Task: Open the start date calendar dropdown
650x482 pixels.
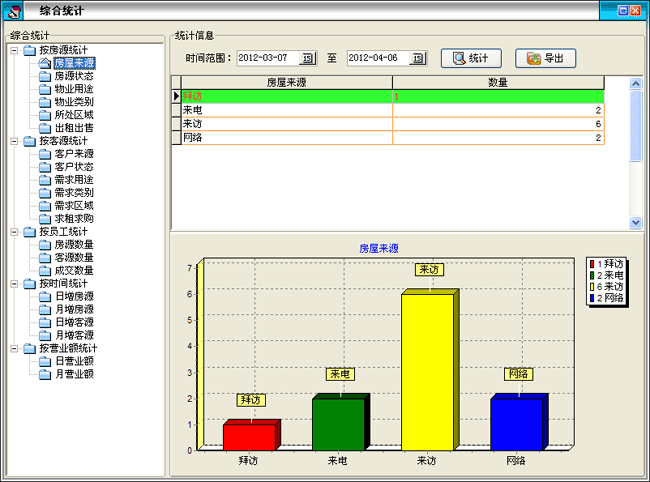Action: [308, 58]
